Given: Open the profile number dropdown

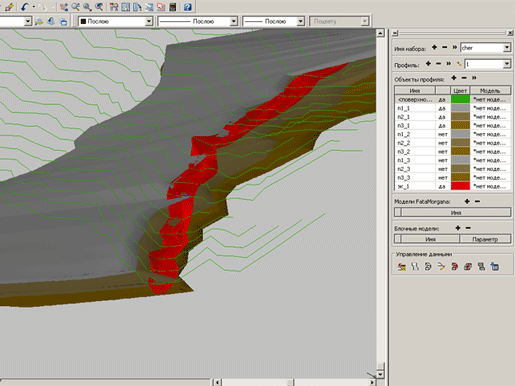Looking at the screenshot, I should [506, 64].
